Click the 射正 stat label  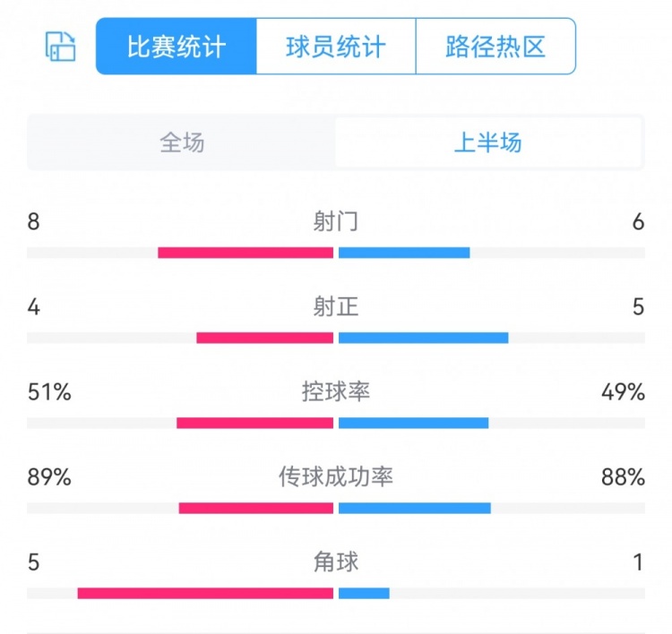point(336,307)
